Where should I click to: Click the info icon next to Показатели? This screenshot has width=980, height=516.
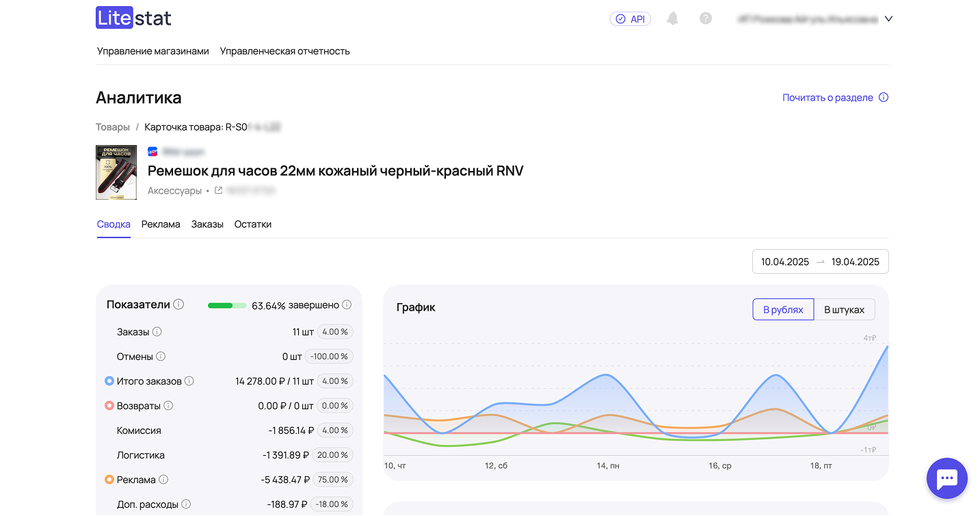[178, 305]
